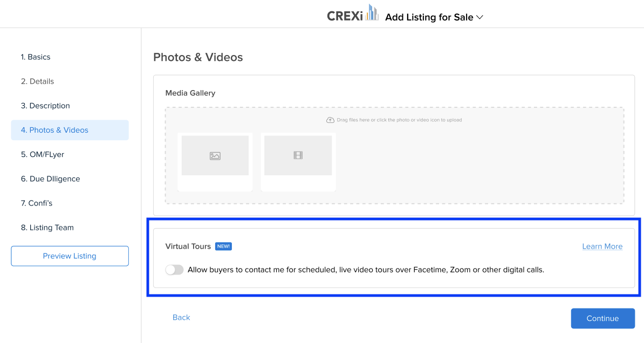
Task: Click the drag files upload text
Action: pos(399,120)
